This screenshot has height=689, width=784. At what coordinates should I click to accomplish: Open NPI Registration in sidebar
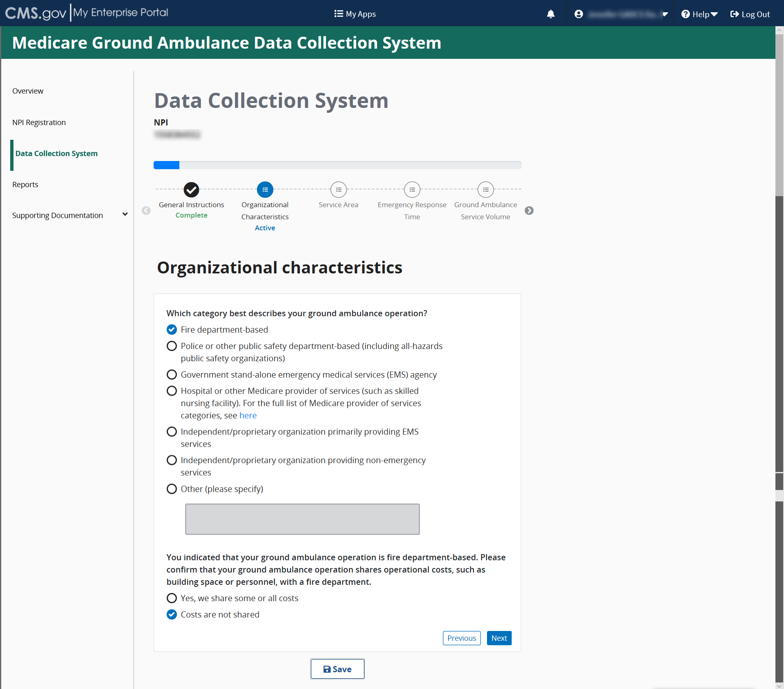click(39, 123)
